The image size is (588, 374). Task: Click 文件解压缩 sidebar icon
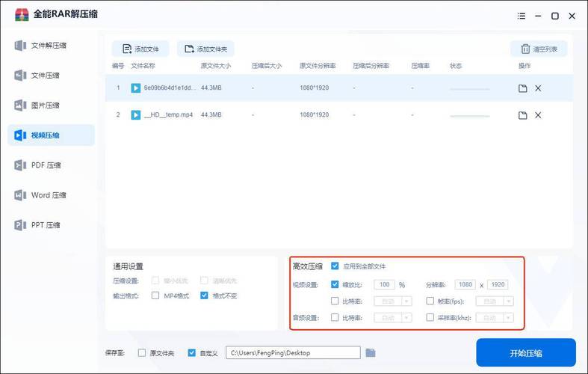click(x=20, y=46)
